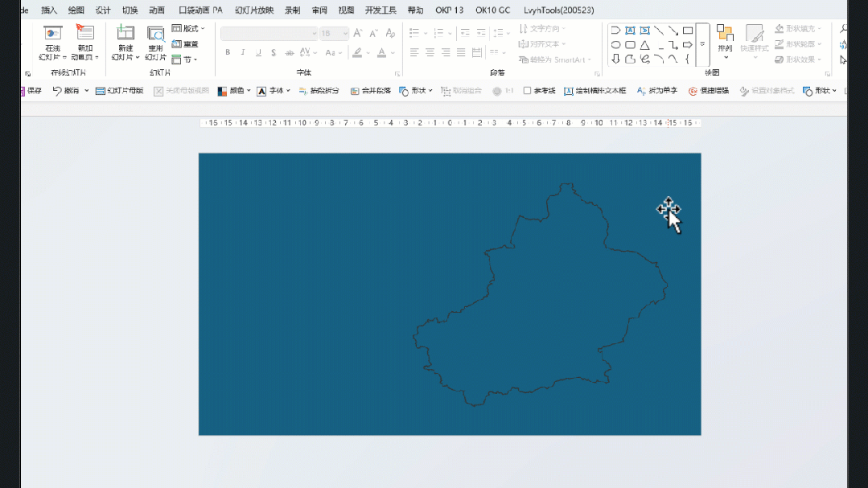
Task: Click the 新建幻灯片 icon
Action: coord(125,34)
